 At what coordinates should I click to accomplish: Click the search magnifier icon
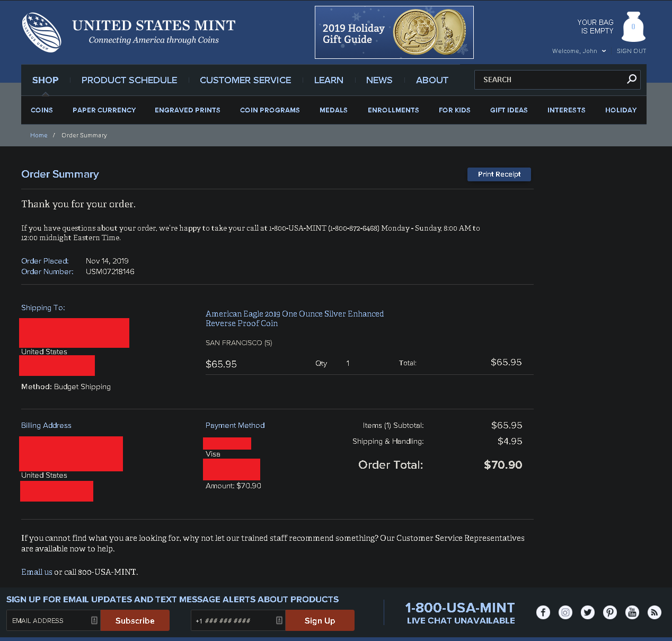pyautogui.click(x=631, y=79)
